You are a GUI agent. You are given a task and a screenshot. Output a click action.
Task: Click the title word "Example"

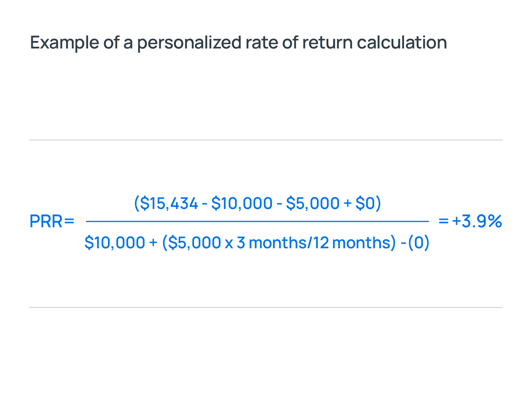point(64,43)
